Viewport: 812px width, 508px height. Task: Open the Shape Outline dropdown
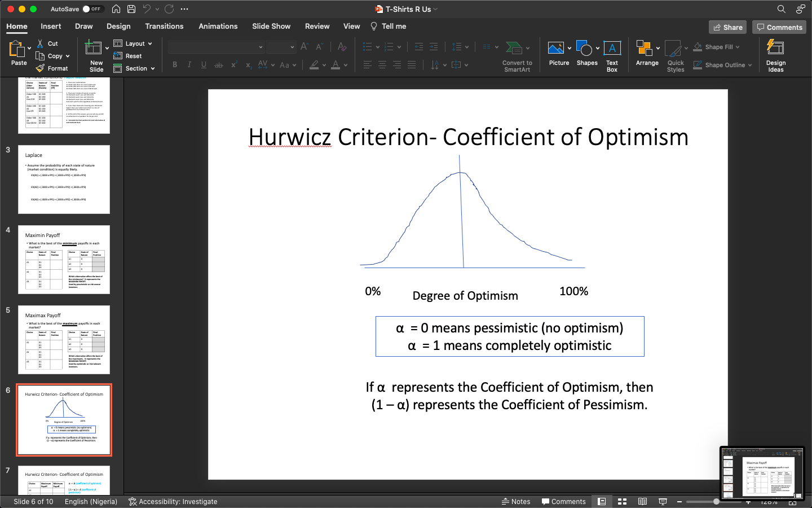click(x=722, y=65)
